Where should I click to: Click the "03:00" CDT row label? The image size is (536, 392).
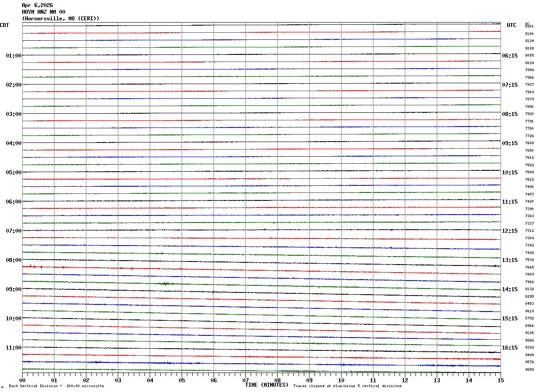point(13,114)
